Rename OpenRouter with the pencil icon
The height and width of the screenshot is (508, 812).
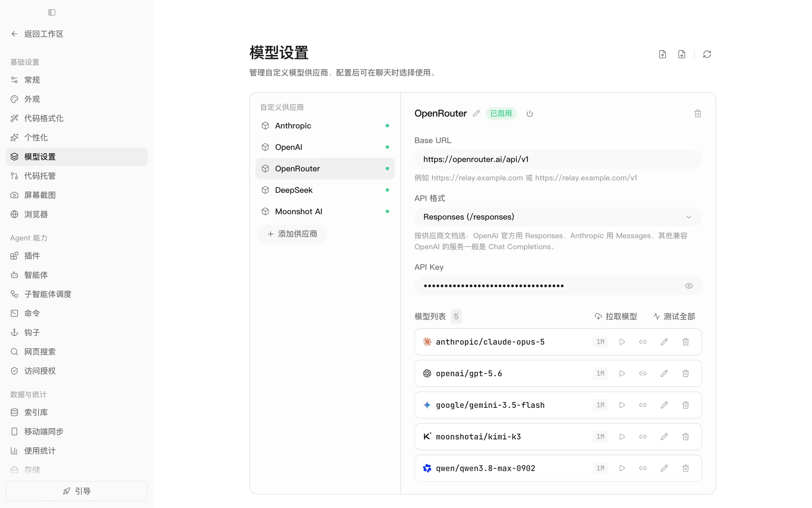click(476, 113)
